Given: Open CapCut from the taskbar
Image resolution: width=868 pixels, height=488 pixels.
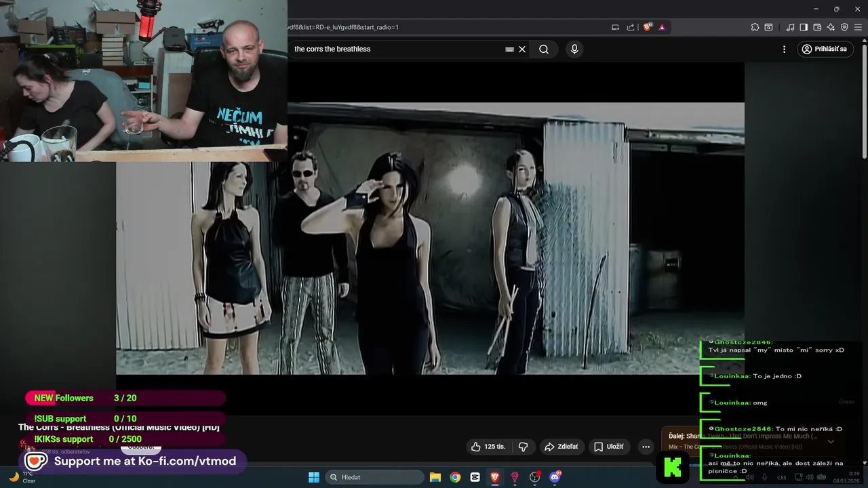Looking at the screenshot, I should click(x=475, y=477).
